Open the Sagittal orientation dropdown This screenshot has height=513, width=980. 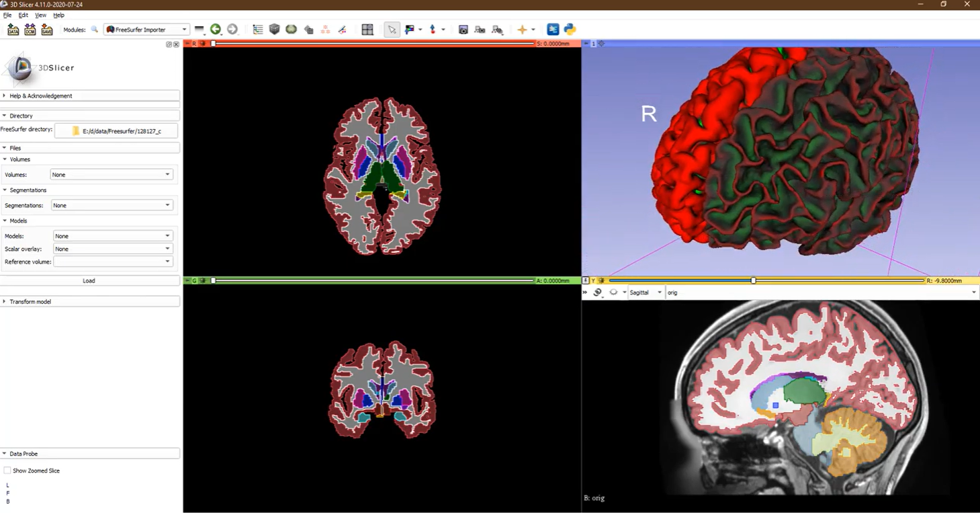tap(645, 292)
